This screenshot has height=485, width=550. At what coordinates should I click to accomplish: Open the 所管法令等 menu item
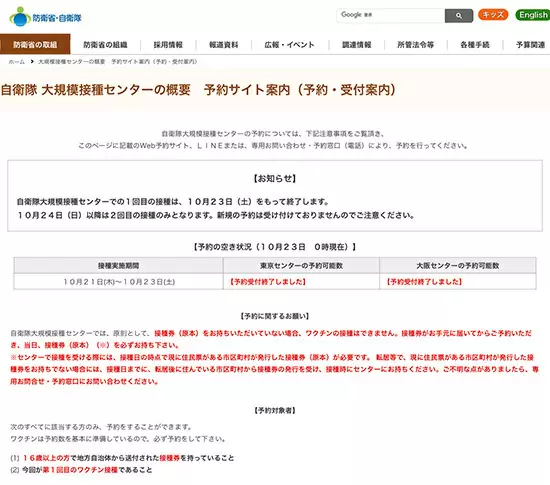coord(415,45)
